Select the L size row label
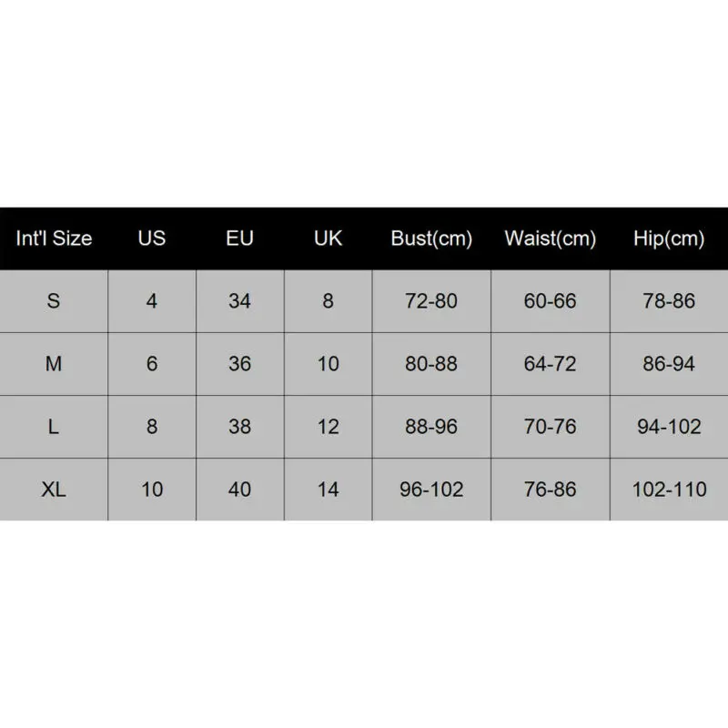The height and width of the screenshot is (728, 728). [54, 427]
